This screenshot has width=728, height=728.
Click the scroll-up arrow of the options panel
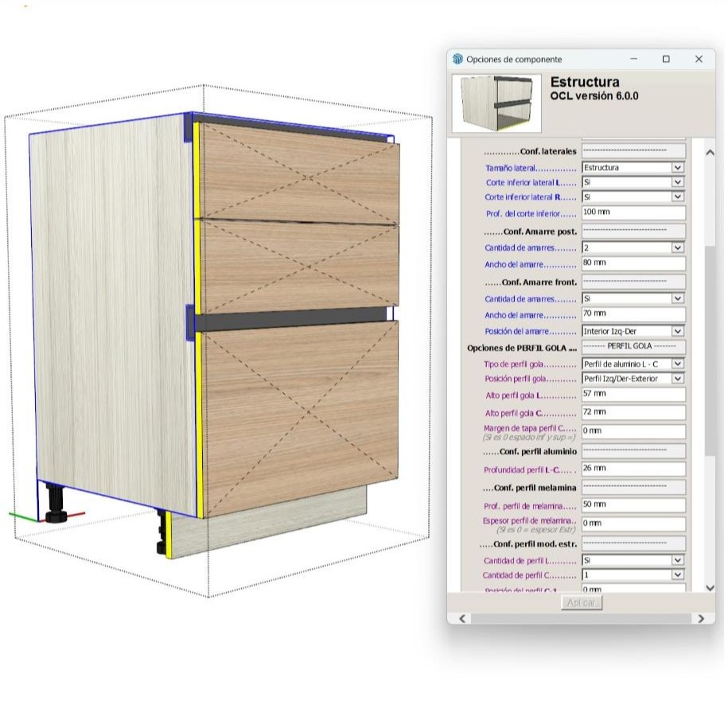click(x=710, y=153)
